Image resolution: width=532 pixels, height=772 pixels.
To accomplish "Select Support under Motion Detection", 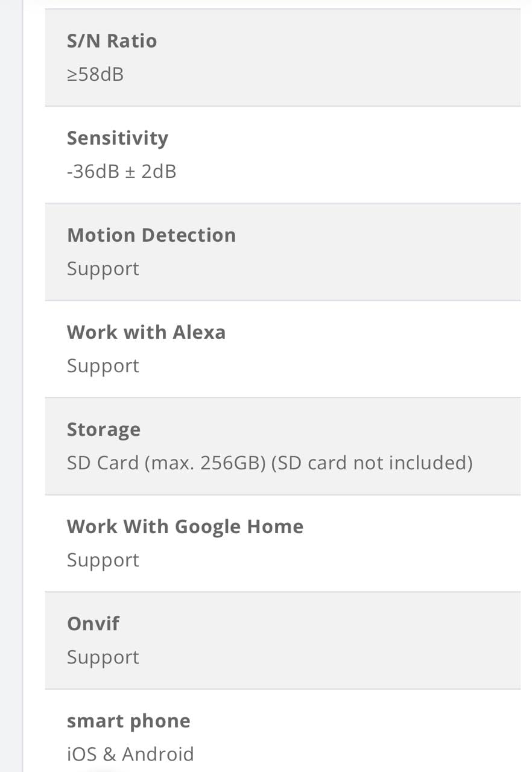I will pos(103,269).
